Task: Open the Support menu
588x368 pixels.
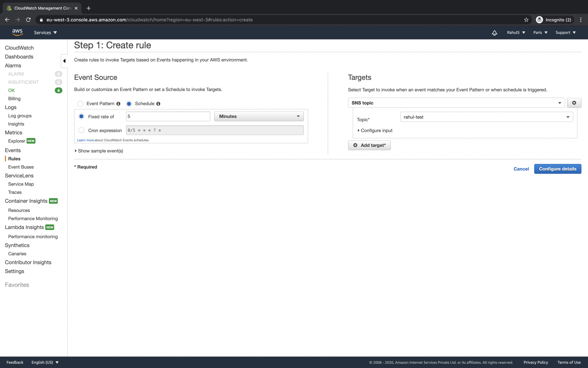Action: click(565, 33)
